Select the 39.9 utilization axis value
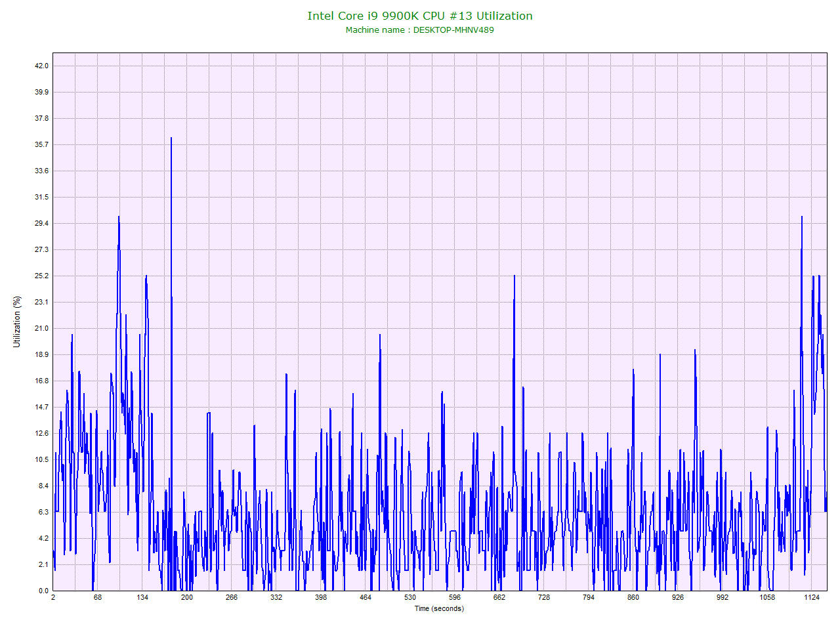The image size is (840, 630). pyautogui.click(x=42, y=92)
